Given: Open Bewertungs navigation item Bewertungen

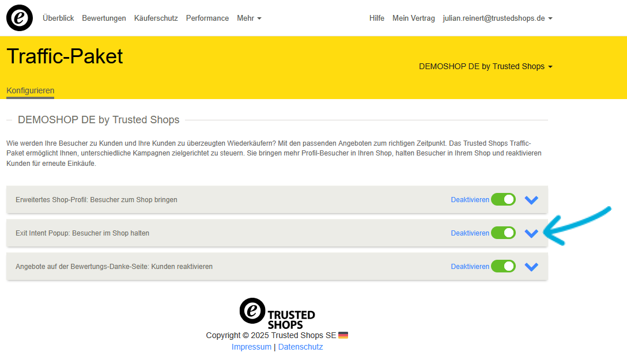Looking at the screenshot, I should (104, 18).
